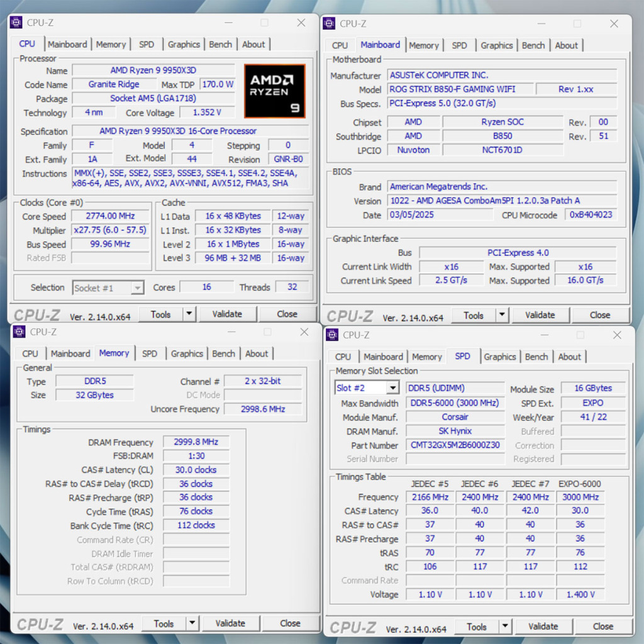This screenshot has width=644, height=644.
Task: Select About tab in Mainboard window
Action: (567, 45)
